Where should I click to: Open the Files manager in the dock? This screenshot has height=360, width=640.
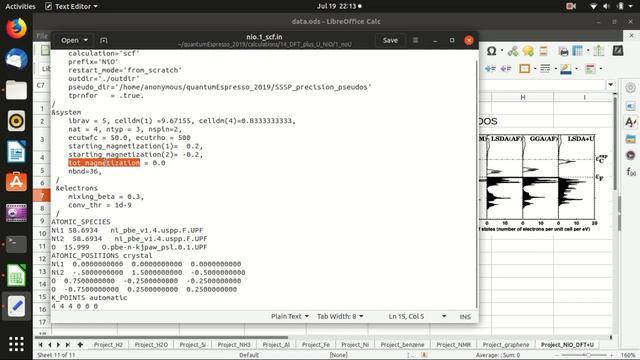(x=16, y=90)
